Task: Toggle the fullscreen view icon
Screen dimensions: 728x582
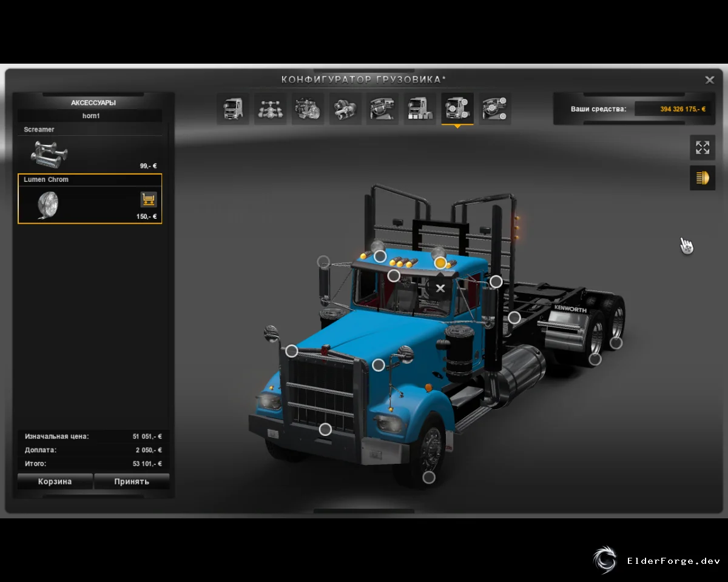Action: click(703, 147)
